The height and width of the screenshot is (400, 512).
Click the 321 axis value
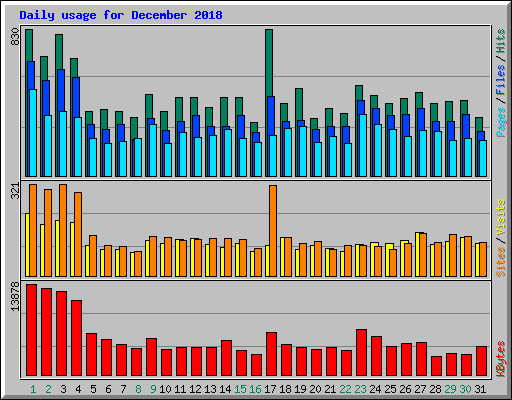pos(15,191)
